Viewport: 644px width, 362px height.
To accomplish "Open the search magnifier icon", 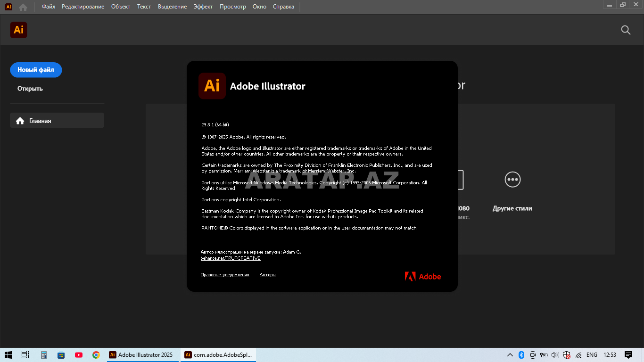I will [x=626, y=30].
